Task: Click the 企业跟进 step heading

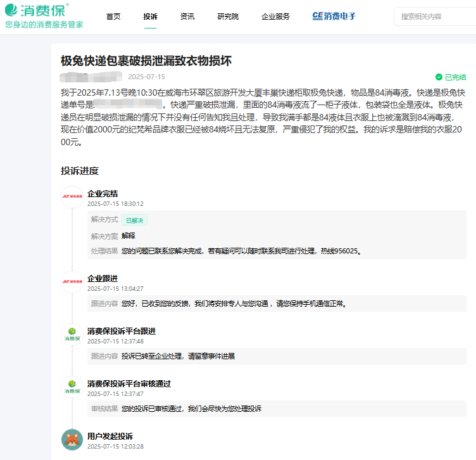Action: click(103, 279)
